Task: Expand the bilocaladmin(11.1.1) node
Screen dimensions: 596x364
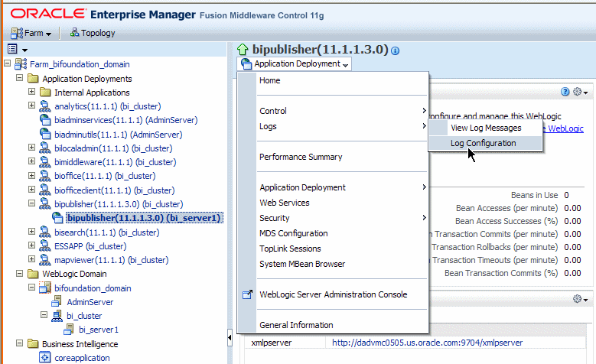Action: 31,148
